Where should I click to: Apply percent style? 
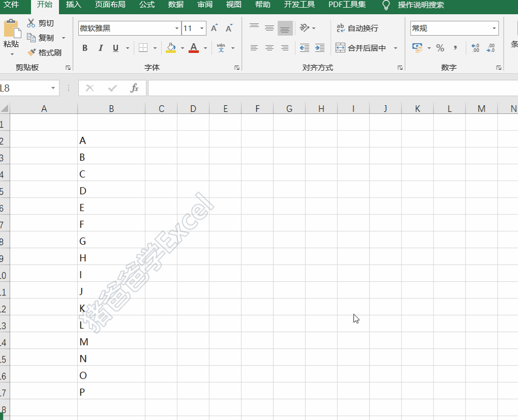[x=440, y=48]
